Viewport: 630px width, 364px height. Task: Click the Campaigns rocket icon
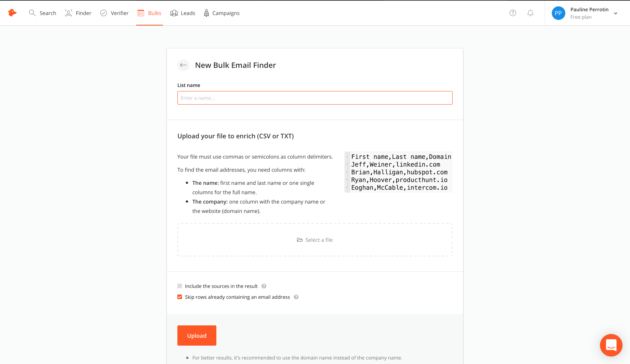206,13
